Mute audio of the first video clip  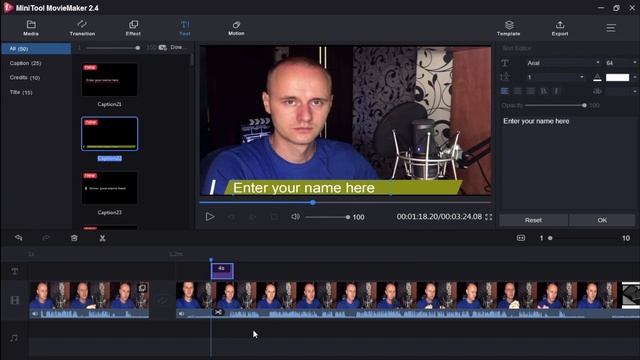(x=35, y=314)
